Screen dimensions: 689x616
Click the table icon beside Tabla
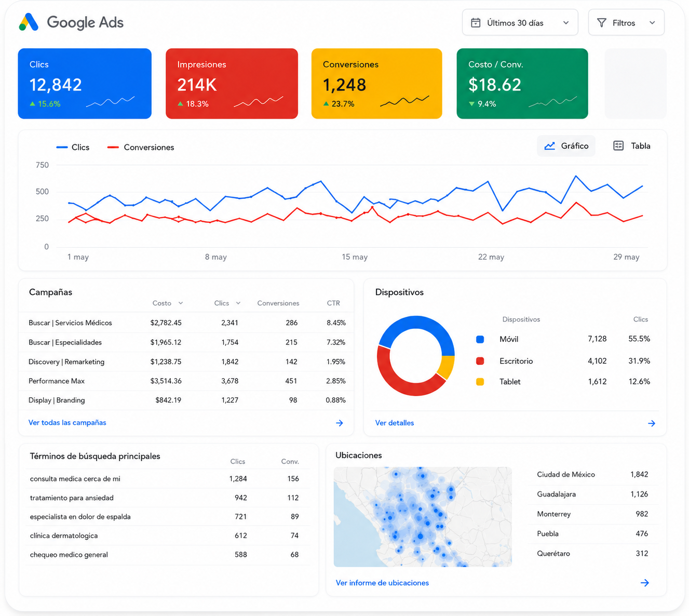[x=618, y=146]
